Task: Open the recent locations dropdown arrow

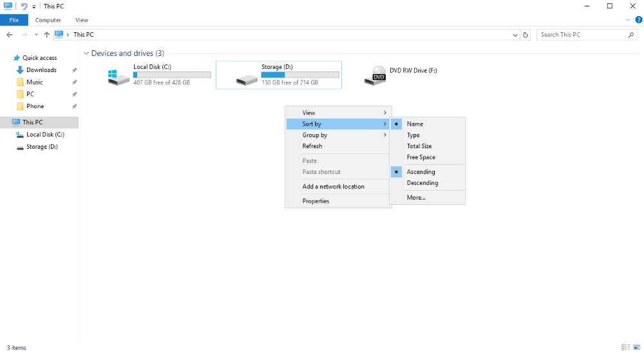Action: pyautogui.click(x=37, y=35)
